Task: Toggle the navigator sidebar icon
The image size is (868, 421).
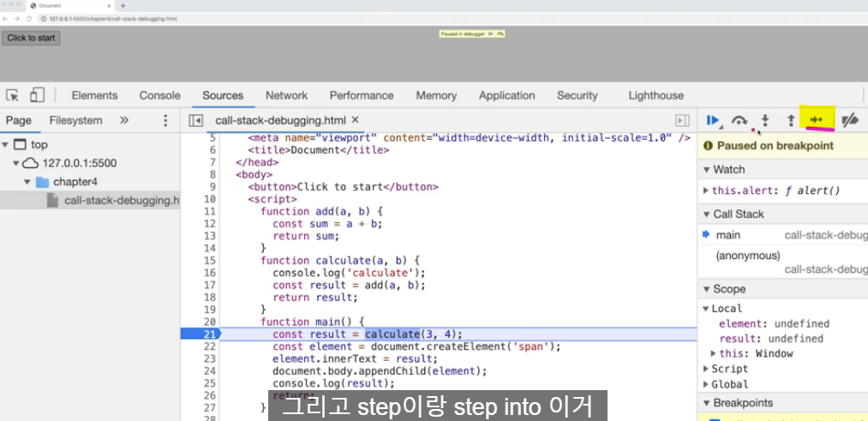Action: click(195, 121)
